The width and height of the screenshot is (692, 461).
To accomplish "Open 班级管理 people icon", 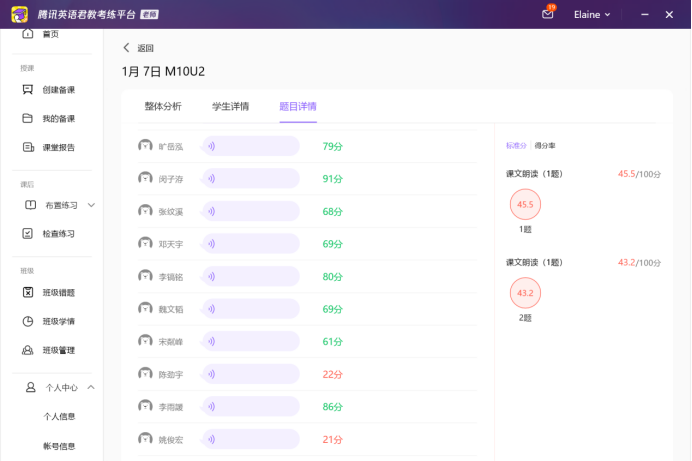I will click(28, 350).
